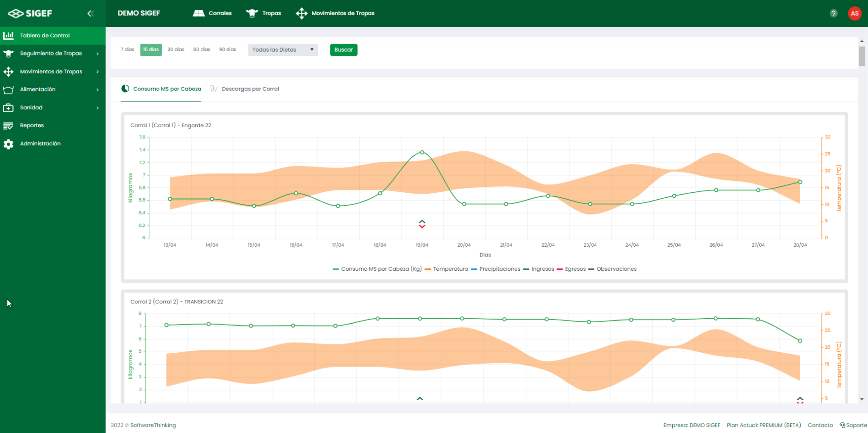Open the Administración gear in sidebar
This screenshot has width=868, height=433.
click(40, 144)
